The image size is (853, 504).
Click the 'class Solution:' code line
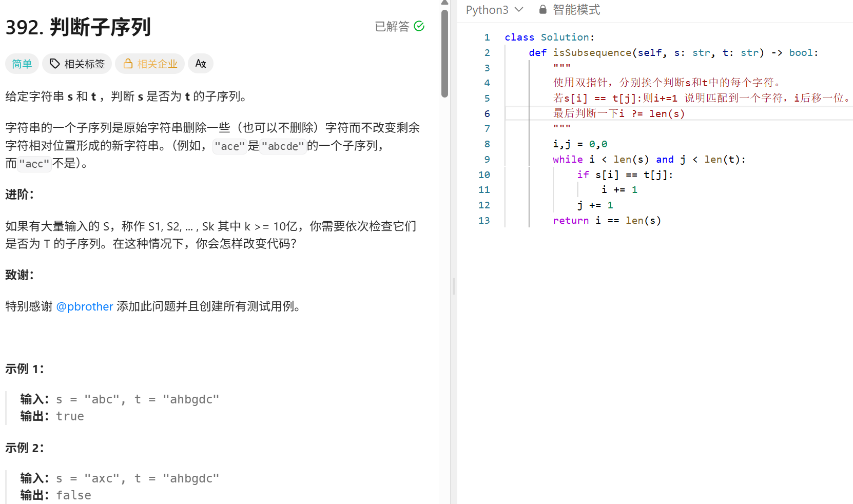pyautogui.click(x=549, y=37)
